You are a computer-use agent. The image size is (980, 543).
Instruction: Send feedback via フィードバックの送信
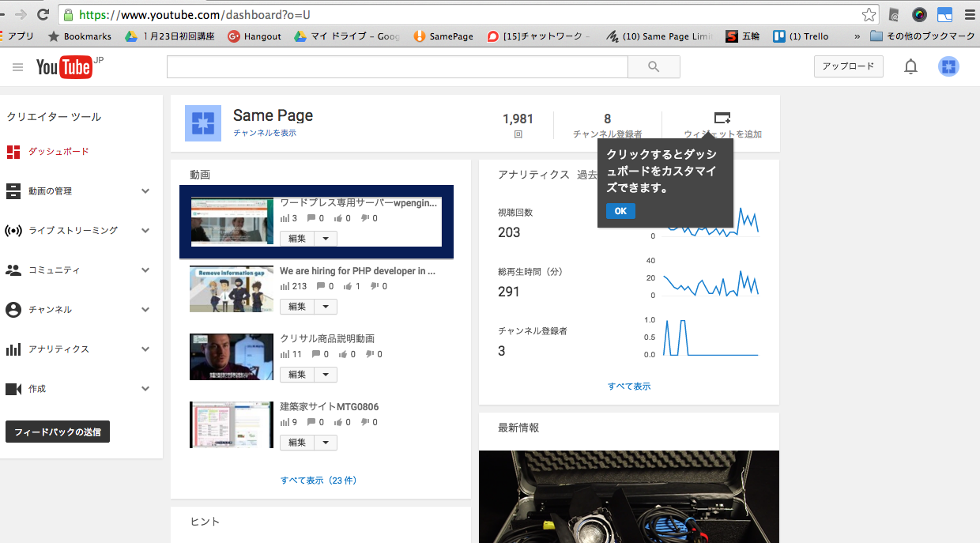(x=58, y=432)
